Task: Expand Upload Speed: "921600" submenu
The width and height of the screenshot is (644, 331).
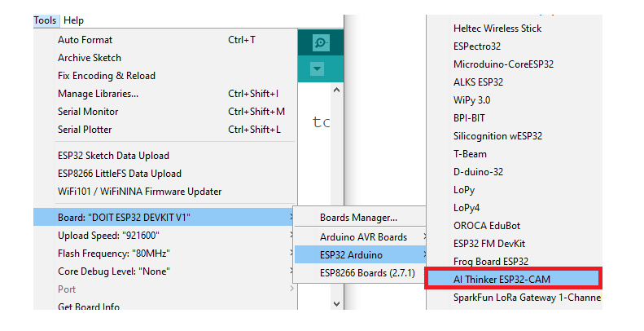Action: pyautogui.click(x=165, y=235)
